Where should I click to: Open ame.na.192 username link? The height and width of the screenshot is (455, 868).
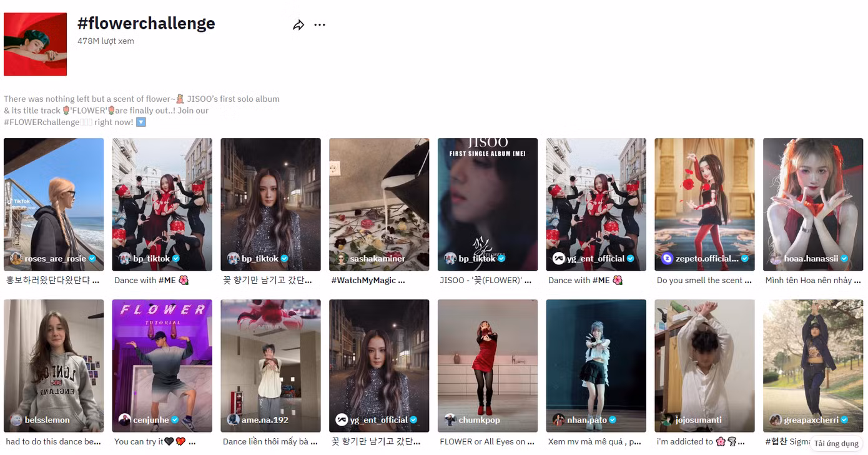(265, 420)
